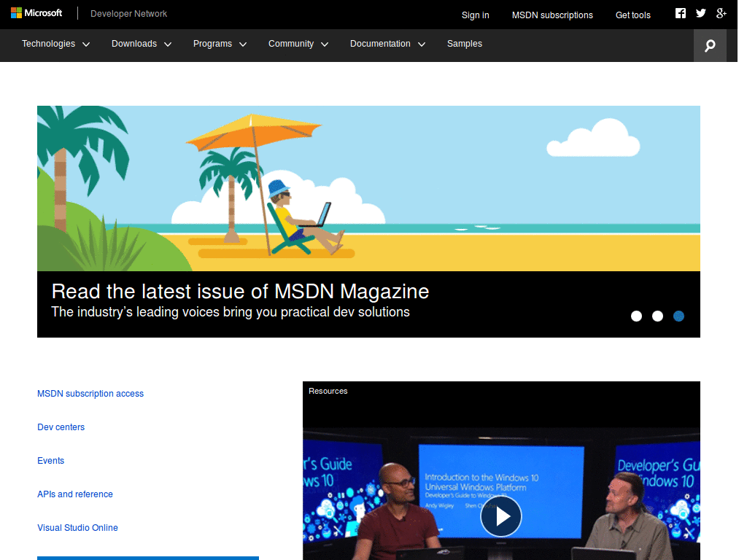Open the Twitter icon link

pos(700,13)
